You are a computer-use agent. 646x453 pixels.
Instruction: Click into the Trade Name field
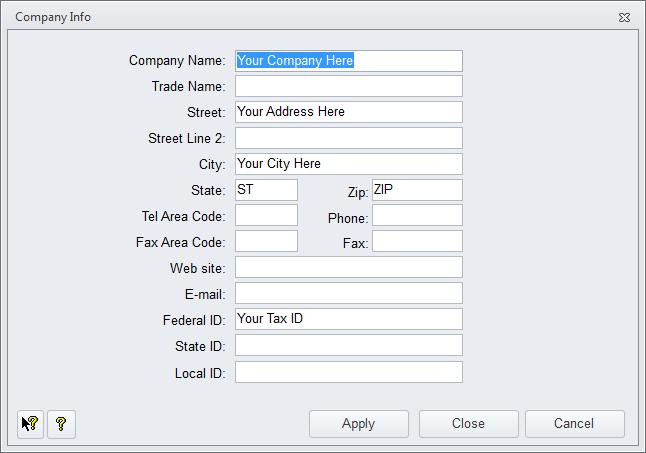(348, 87)
